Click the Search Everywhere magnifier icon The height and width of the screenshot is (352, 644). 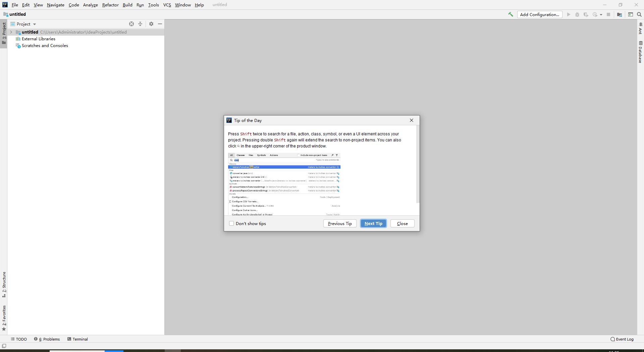coord(639,14)
